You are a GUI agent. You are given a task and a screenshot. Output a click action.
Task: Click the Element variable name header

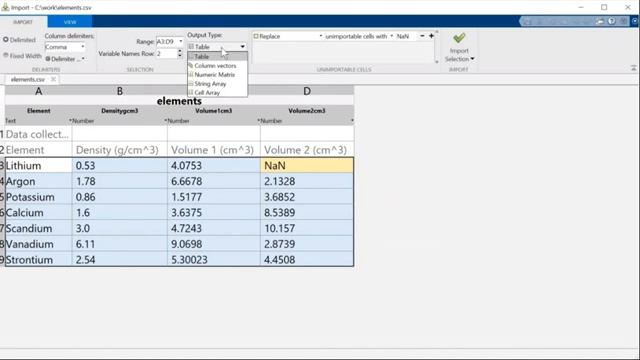(x=38, y=111)
